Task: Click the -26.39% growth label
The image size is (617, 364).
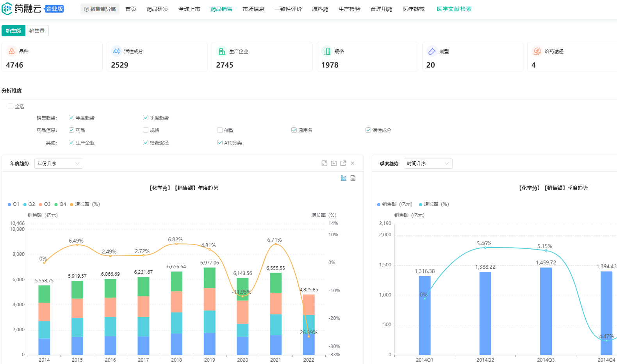Action: point(308,332)
